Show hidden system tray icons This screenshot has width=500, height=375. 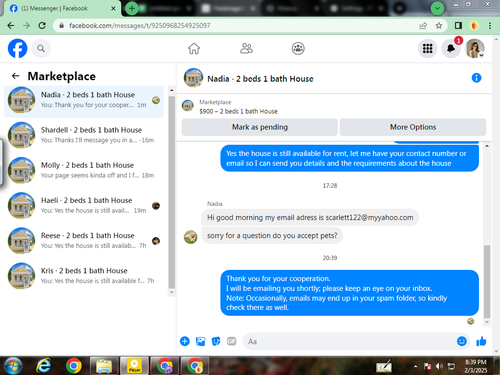click(415, 366)
